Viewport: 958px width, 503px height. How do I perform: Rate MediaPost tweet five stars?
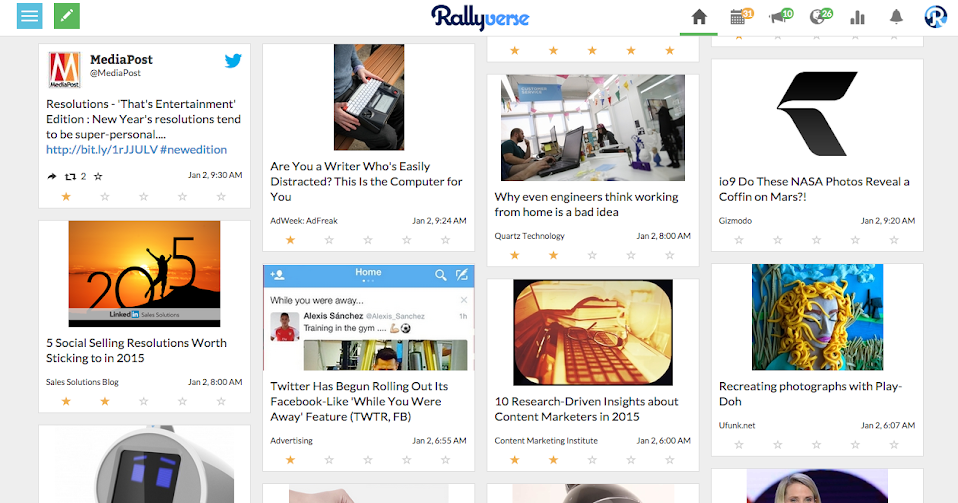point(221,197)
